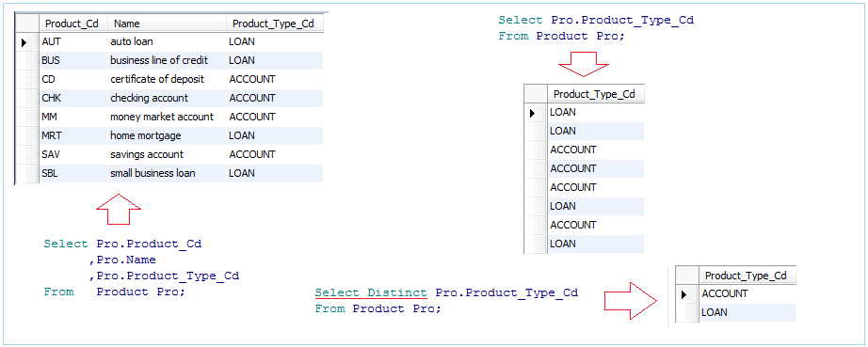Click the underlined 'Select Distinct' text
This screenshot has height=347, width=868.
371,292
